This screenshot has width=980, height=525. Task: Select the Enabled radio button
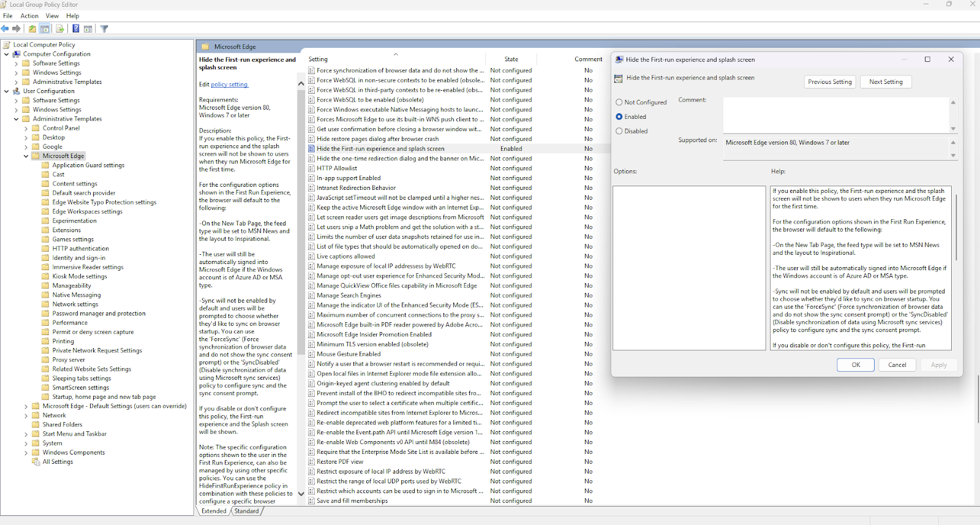point(619,116)
